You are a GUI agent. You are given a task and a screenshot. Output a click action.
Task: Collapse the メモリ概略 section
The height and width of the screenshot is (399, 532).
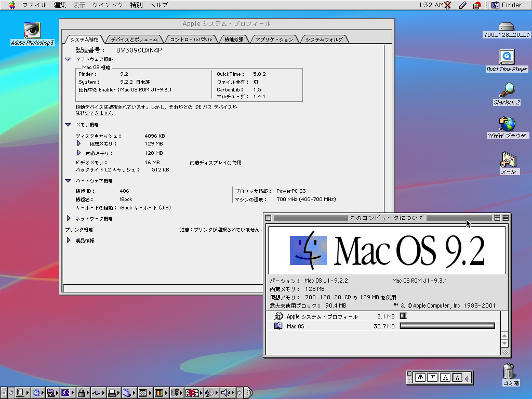(x=68, y=125)
